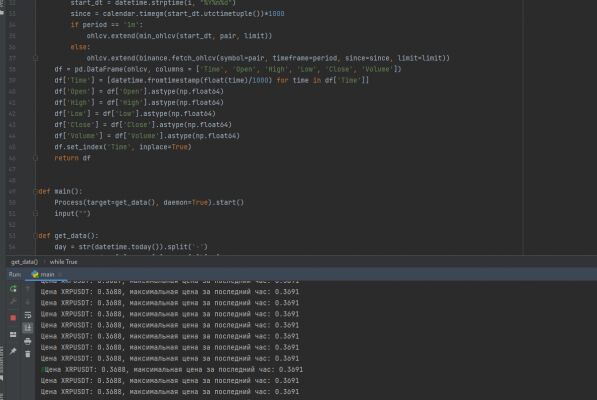Viewport: 597px width, 400px height.
Task: Go down the stack trace arrow
Action: [x=28, y=302]
